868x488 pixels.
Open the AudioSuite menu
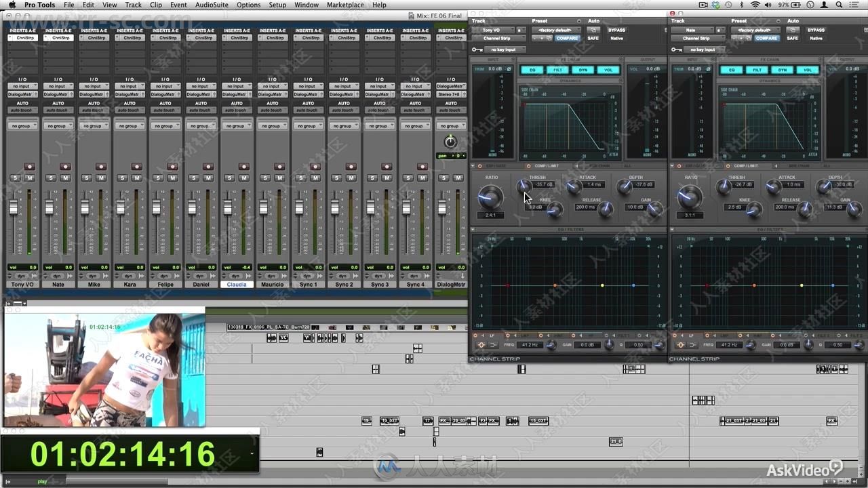pos(212,5)
